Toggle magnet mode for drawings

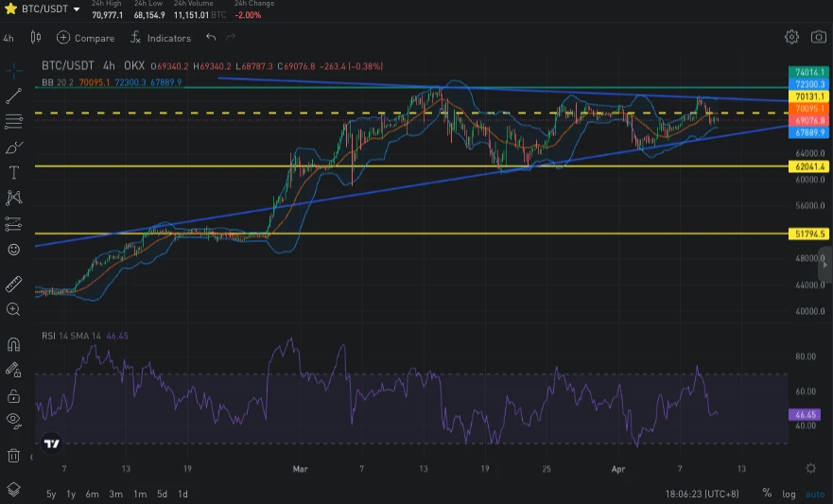13,344
